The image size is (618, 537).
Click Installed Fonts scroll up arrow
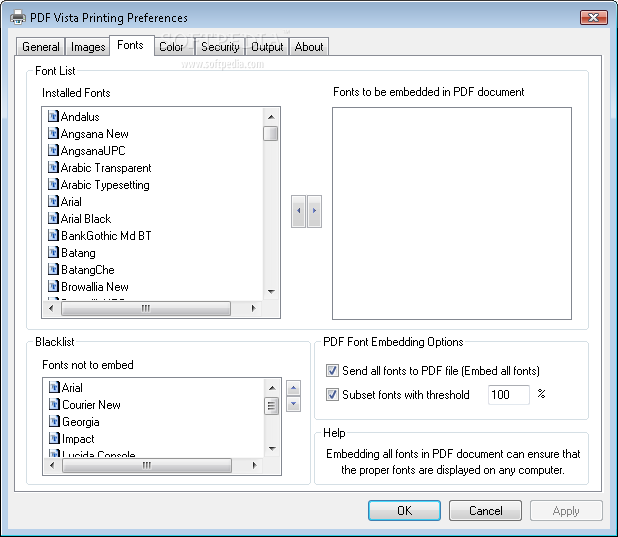271,117
